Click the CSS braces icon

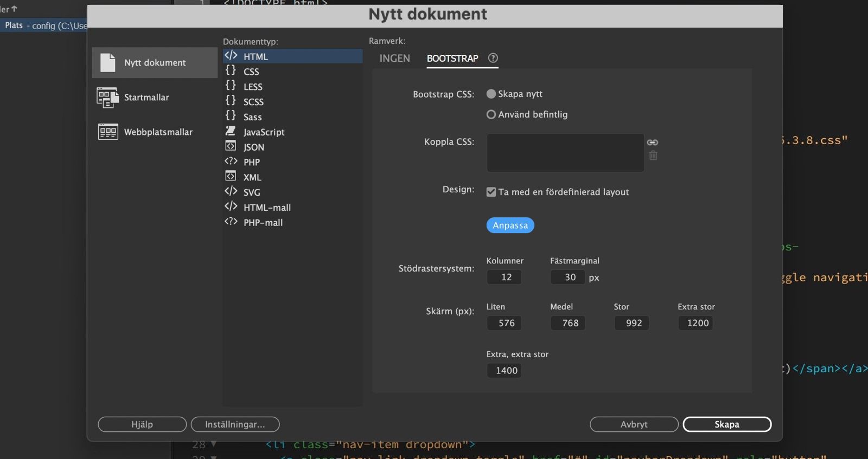point(231,70)
